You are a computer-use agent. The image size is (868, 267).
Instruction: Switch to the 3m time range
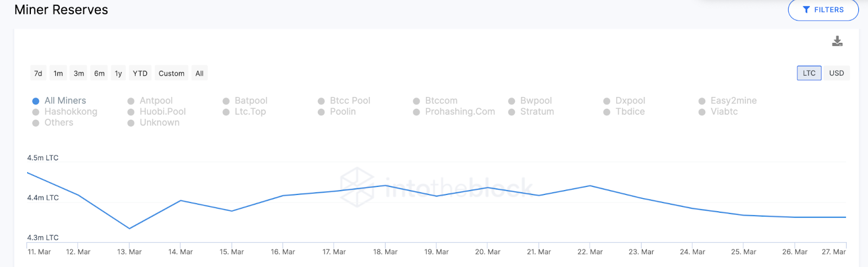pyautogui.click(x=79, y=73)
